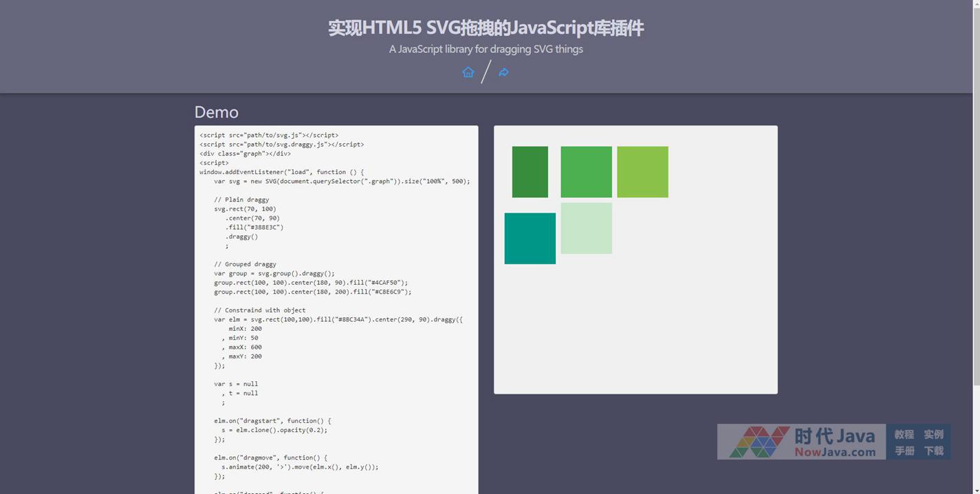Click the code line '// Plain draggy'

[241, 200]
